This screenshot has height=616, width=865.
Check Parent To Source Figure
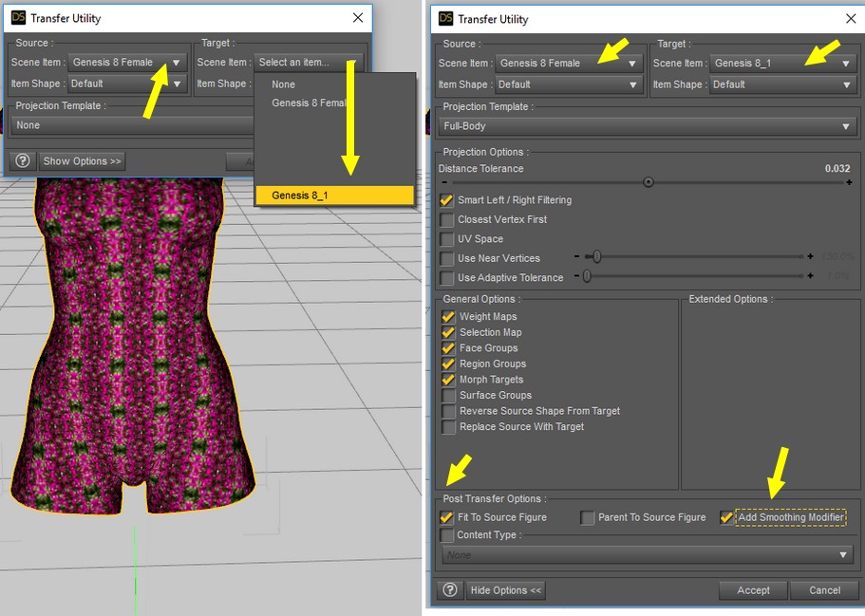587,517
